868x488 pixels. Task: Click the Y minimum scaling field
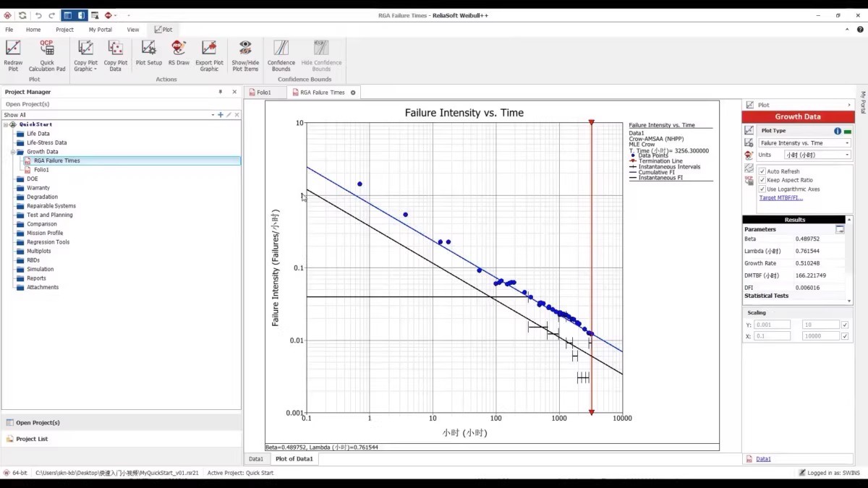tap(773, 325)
